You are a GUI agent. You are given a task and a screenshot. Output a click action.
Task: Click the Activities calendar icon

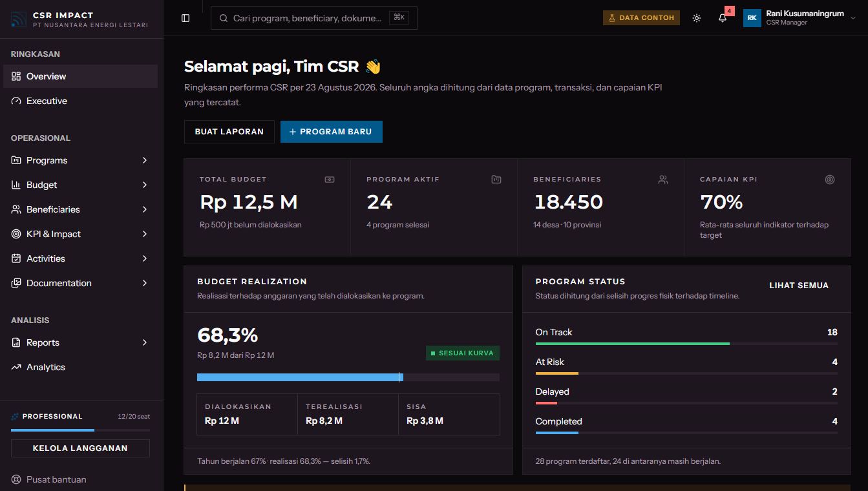click(16, 258)
